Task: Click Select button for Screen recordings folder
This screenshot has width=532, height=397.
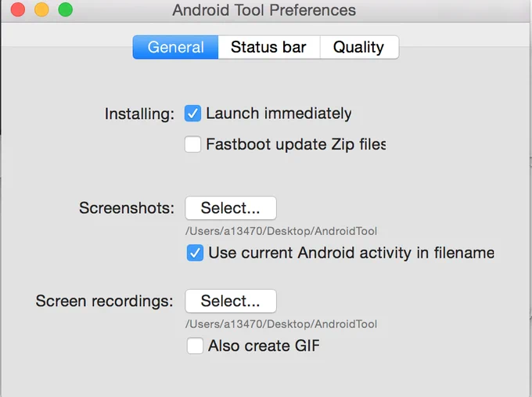Action: click(231, 301)
